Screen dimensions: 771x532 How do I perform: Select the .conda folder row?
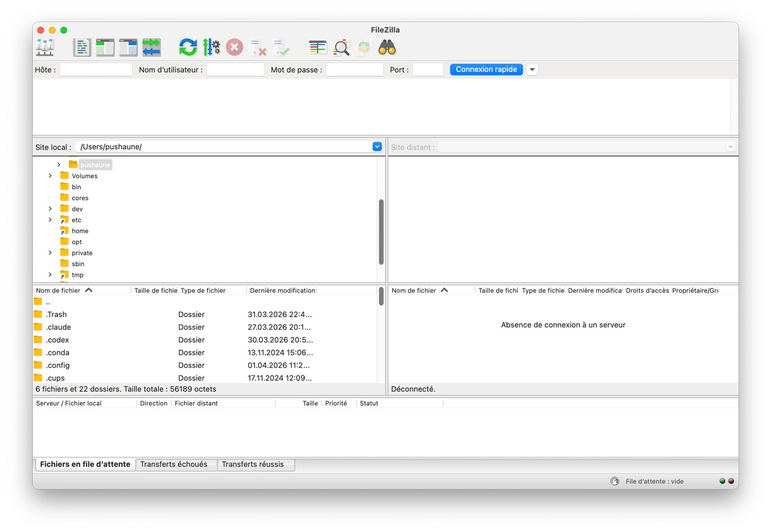point(205,353)
